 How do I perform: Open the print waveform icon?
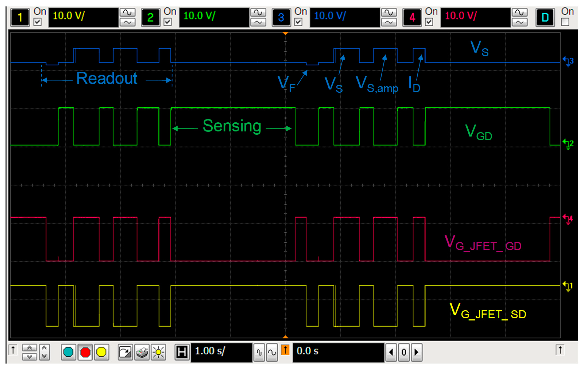[142, 352]
